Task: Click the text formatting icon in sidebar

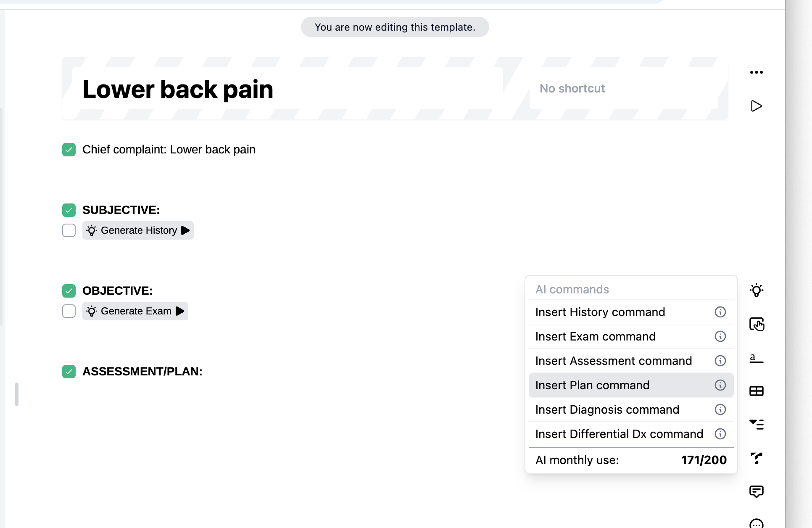Action: [x=757, y=358]
